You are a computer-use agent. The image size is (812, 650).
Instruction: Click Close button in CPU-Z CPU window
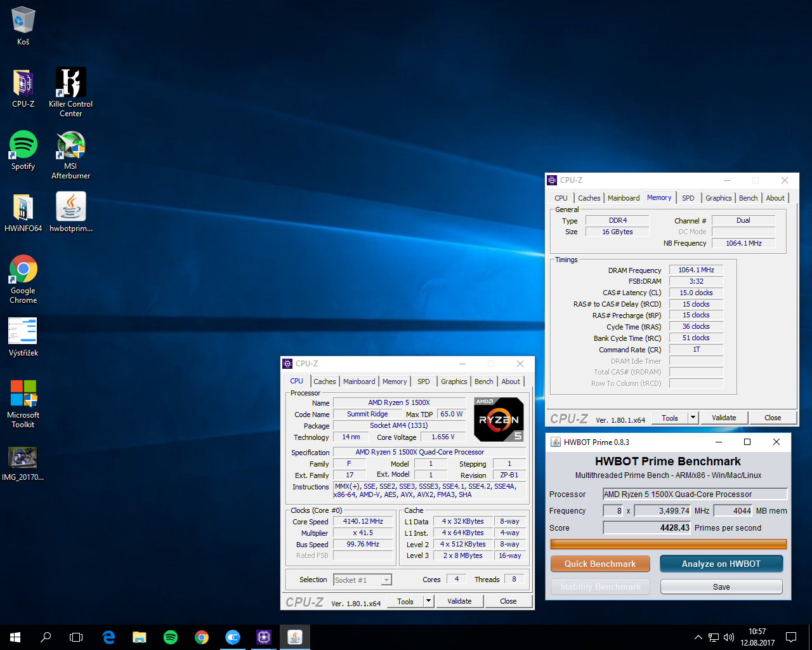click(x=508, y=601)
